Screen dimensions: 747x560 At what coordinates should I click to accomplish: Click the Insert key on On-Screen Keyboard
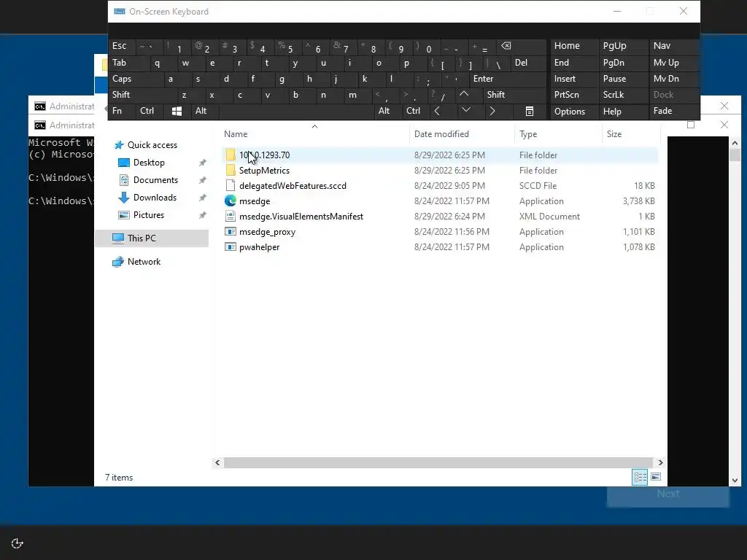[x=574, y=79]
